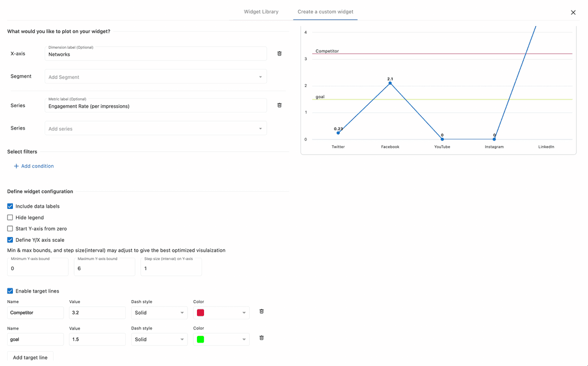Screen dimensions: 588x366
Task: Select Create a custom widget tab
Action: coord(325,12)
